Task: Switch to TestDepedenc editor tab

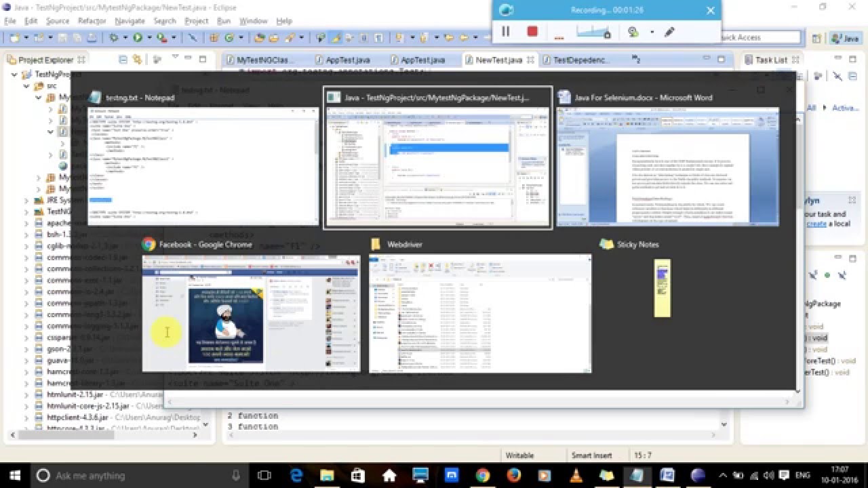Action: pos(580,60)
